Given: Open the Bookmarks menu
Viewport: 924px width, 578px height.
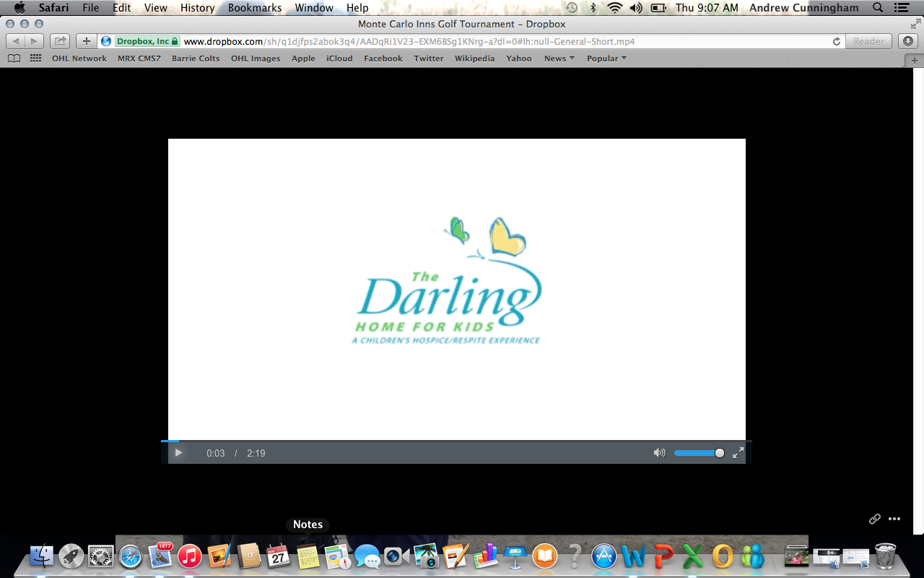Looking at the screenshot, I should click(254, 8).
